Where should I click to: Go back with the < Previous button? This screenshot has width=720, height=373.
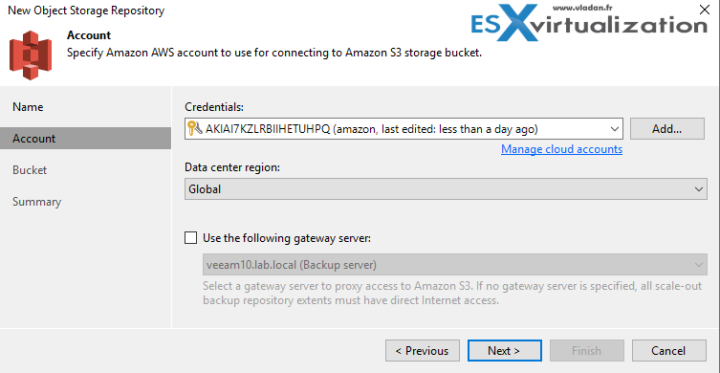coord(422,351)
